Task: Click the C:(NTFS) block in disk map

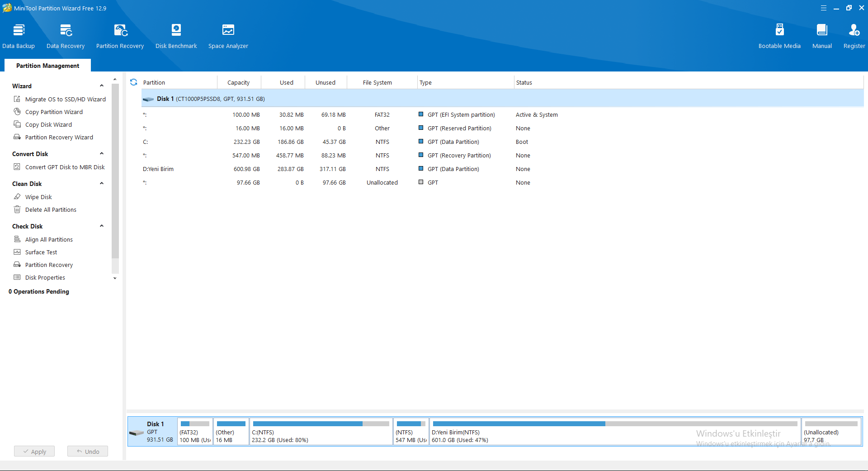Action: [321, 432]
